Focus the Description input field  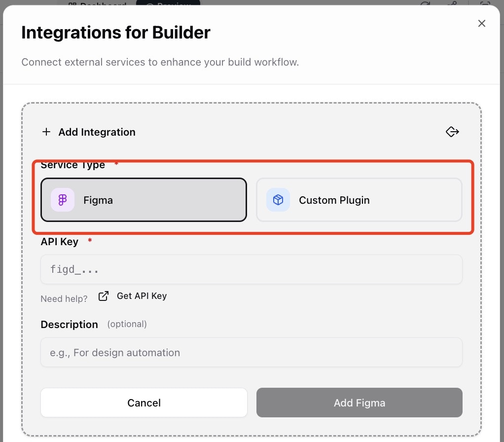[252, 352]
